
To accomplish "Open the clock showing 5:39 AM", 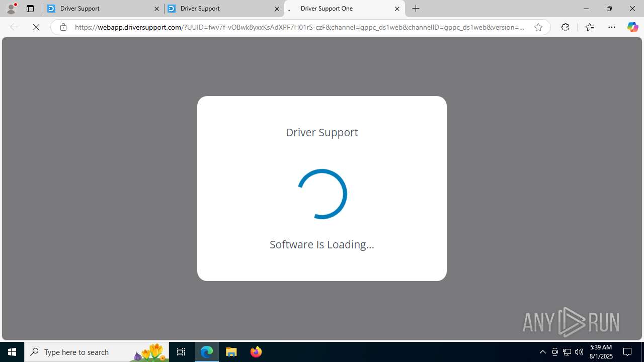I will point(601,352).
